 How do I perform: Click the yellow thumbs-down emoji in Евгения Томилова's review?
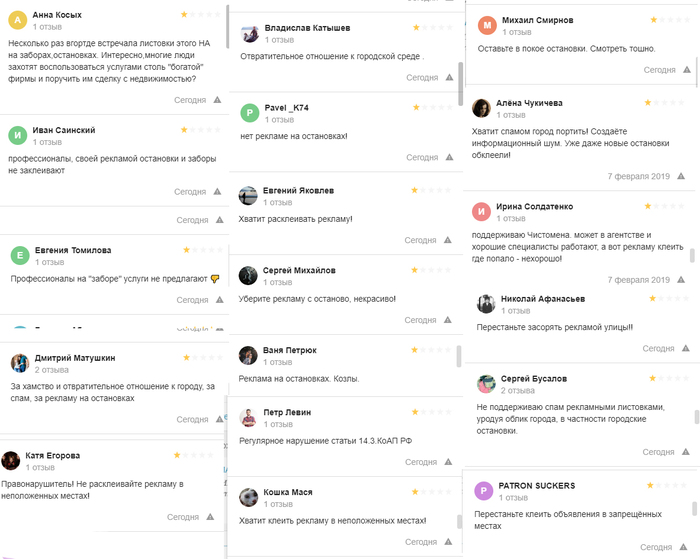tap(215, 279)
